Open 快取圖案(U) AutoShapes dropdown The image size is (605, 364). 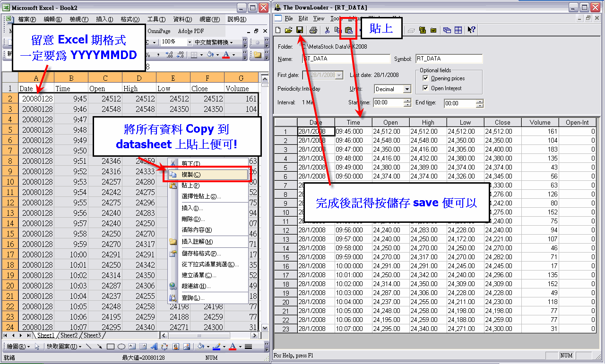coord(63,347)
